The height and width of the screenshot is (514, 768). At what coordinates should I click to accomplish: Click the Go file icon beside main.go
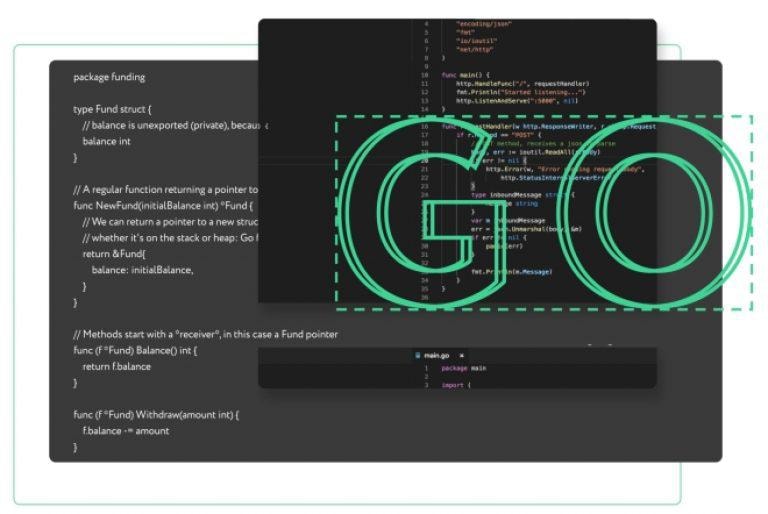(418, 355)
